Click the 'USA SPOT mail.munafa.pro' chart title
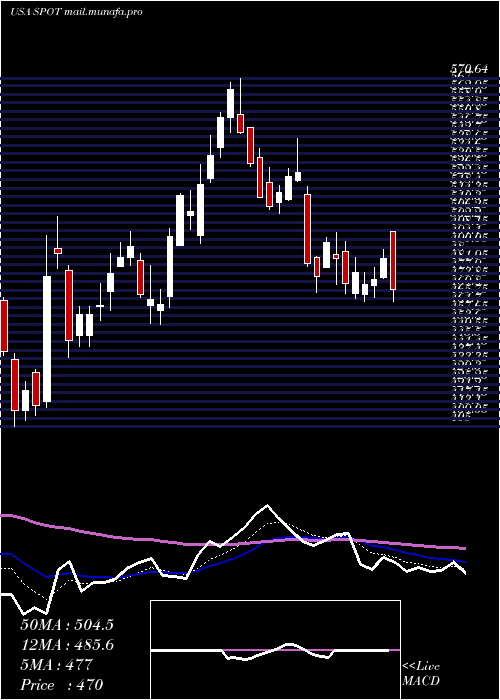Viewport: 500px width, 700px height. (x=76, y=12)
